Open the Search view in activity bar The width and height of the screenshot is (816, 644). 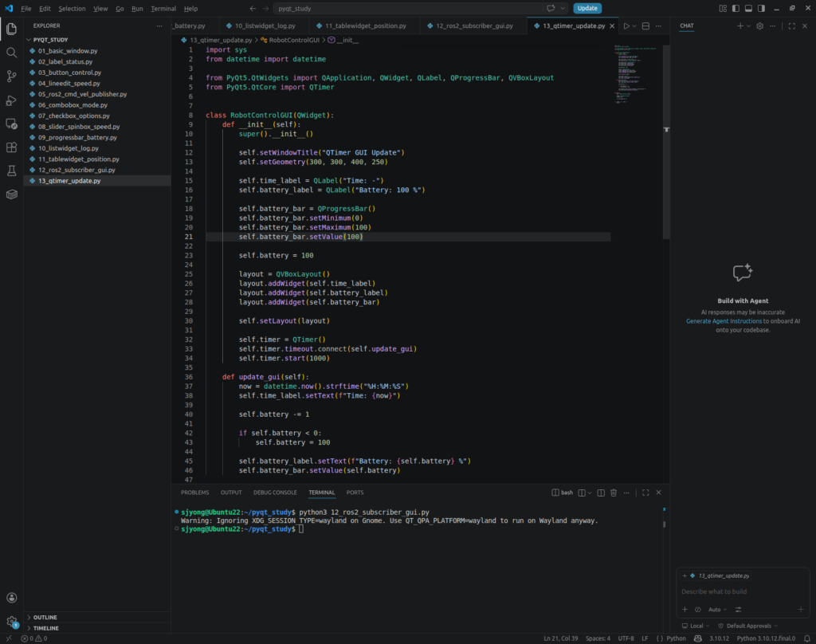click(11, 53)
